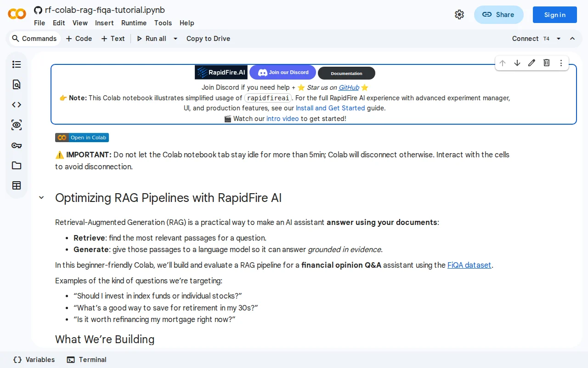Viewport: 588px width, 368px height.
Task: Click Join our Discord button
Action: [283, 72]
